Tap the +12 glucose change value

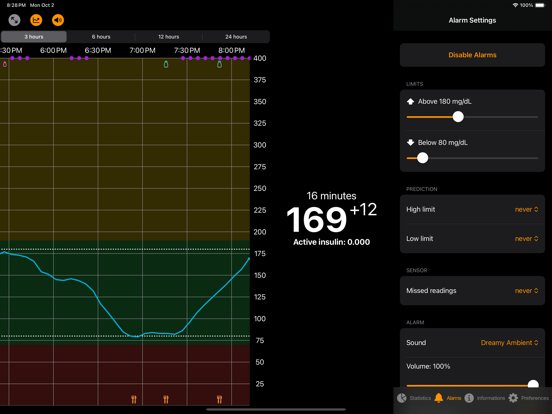coord(363,210)
